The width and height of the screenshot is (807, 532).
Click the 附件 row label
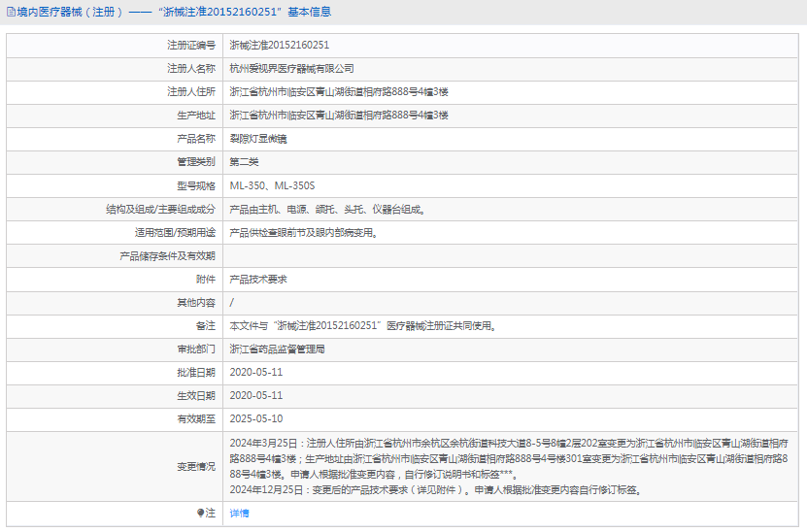(x=206, y=280)
